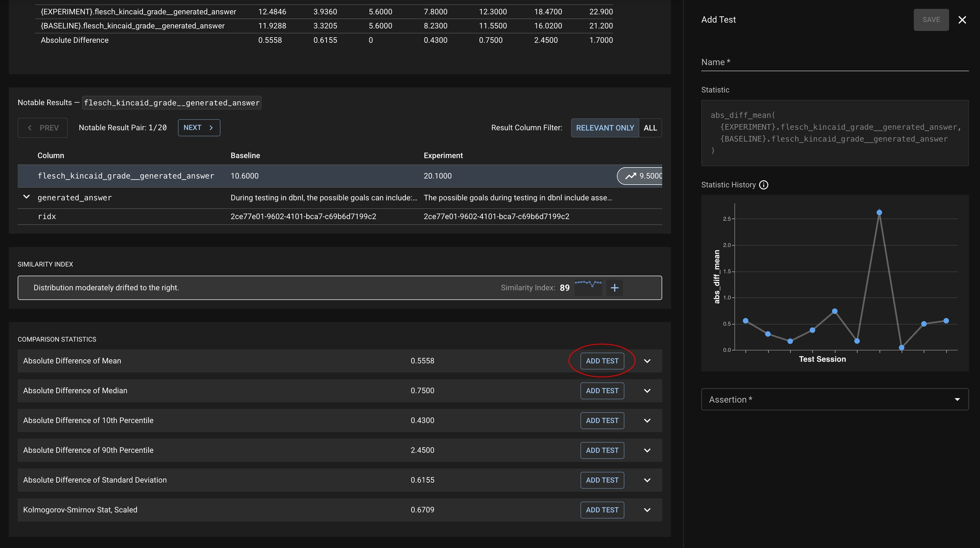980x548 pixels.
Task: Click the trend badge showing 9.5000
Action: 640,176
